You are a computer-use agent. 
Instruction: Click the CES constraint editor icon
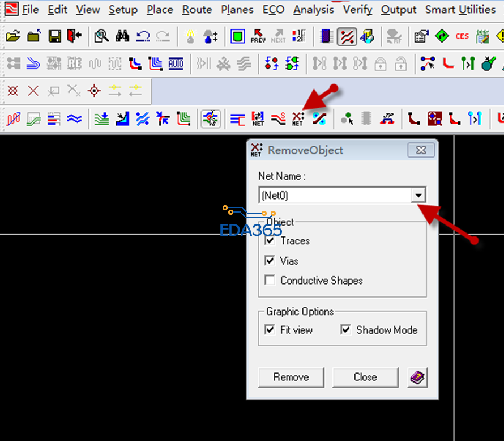(x=462, y=36)
